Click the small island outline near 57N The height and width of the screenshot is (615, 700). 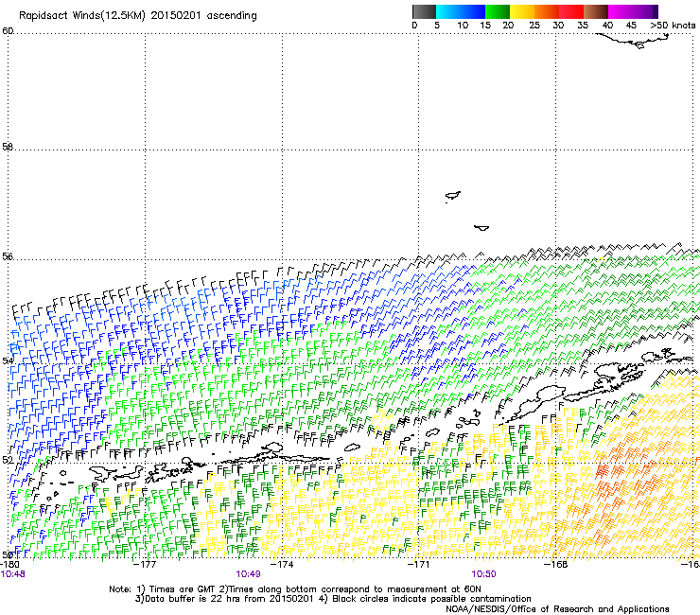(453, 196)
